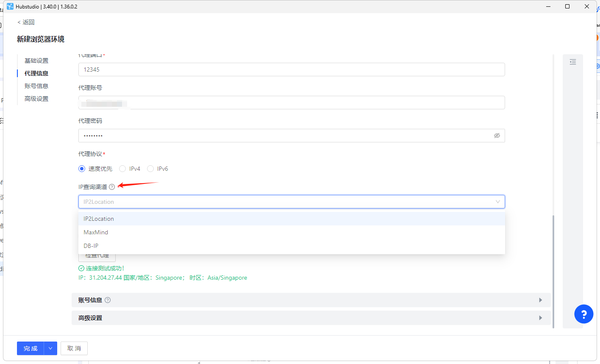Click the 取消 button
Viewport: 600px width, 364px height.
tap(74, 348)
